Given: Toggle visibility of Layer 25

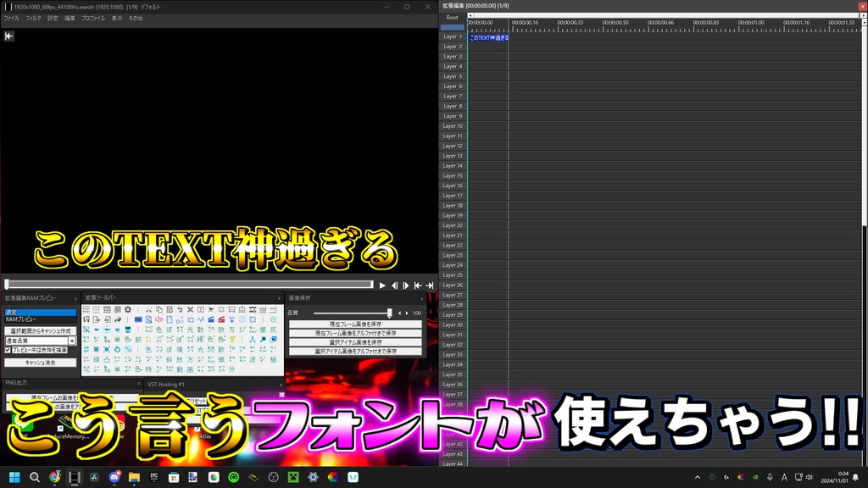Looking at the screenshot, I should pyautogui.click(x=453, y=275).
